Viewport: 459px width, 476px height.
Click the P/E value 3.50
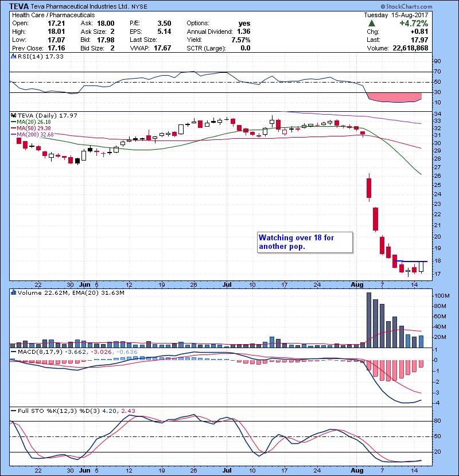point(164,24)
